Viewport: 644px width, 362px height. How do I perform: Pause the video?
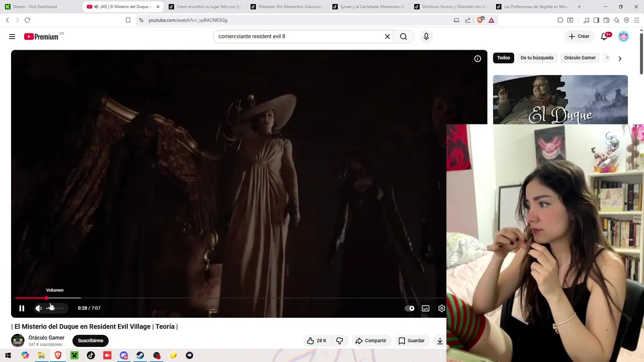tap(22, 308)
